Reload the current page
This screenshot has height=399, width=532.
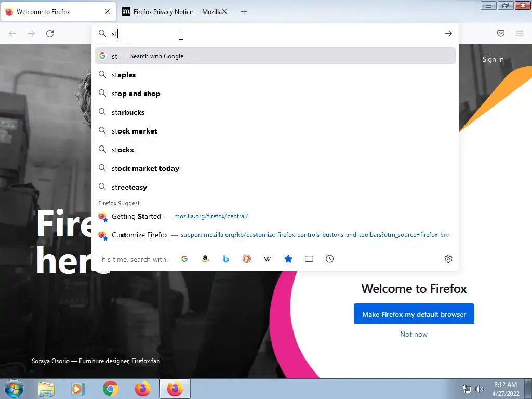pyautogui.click(x=50, y=34)
